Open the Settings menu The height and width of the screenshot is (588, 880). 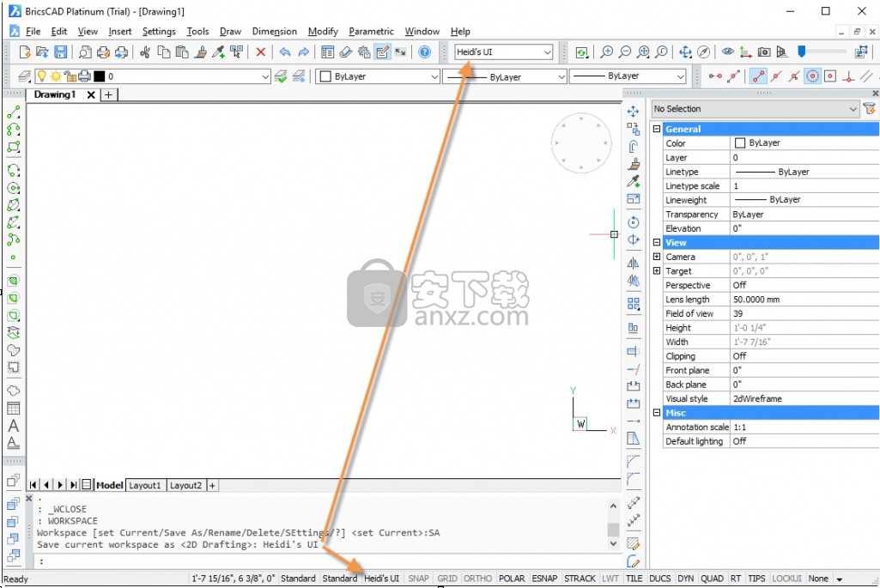(159, 32)
